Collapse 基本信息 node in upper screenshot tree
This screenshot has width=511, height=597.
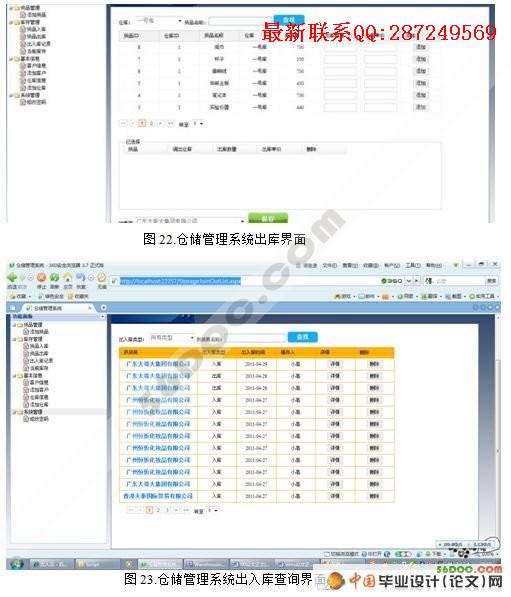click(x=11, y=59)
